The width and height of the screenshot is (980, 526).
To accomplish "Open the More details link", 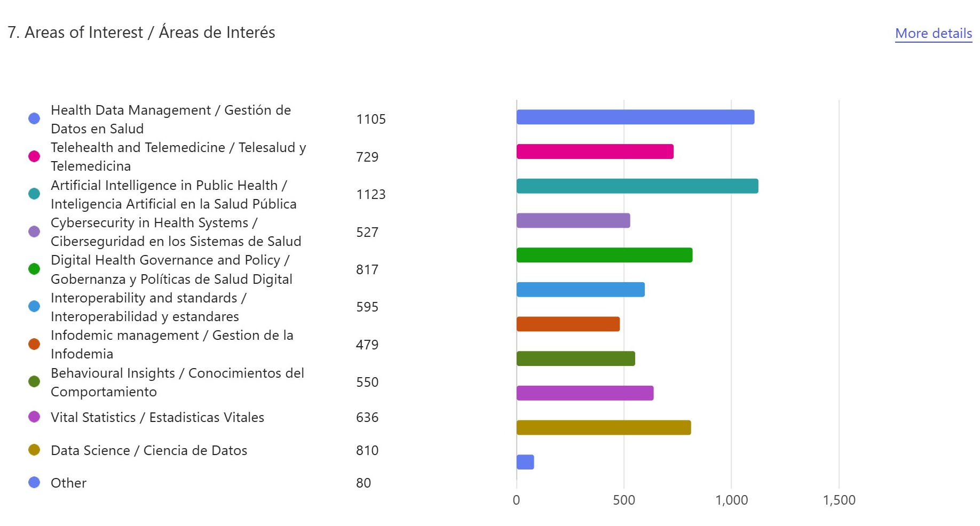I will coord(933,34).
